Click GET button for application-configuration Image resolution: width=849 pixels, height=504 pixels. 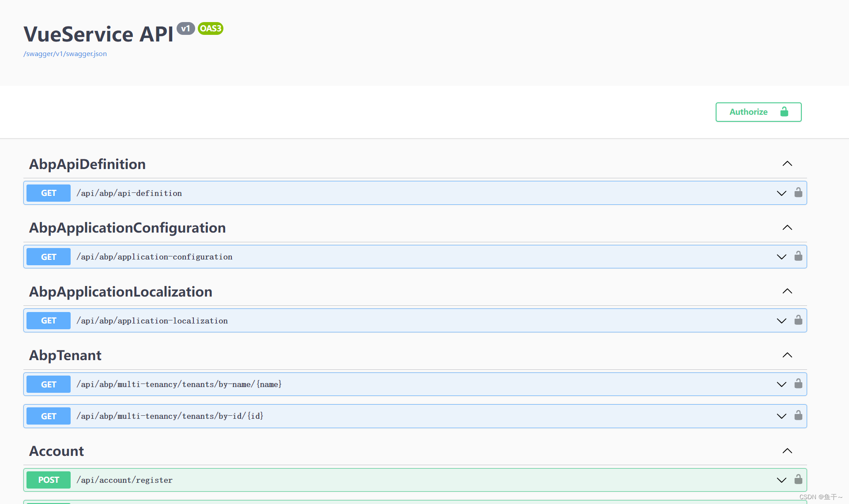pyautogui.click(x=49, y=257)
